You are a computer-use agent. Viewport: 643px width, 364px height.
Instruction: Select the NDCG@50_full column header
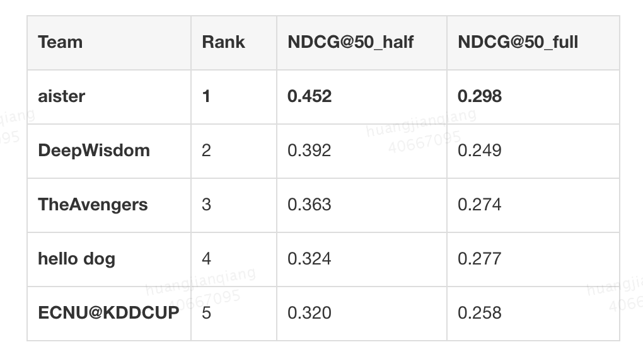coord(518,43)
